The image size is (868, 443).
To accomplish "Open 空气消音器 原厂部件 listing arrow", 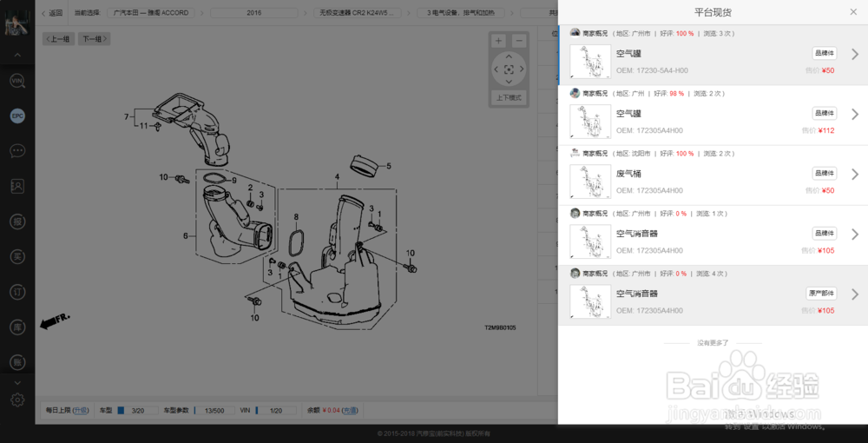I will click(x=855, y=294).
